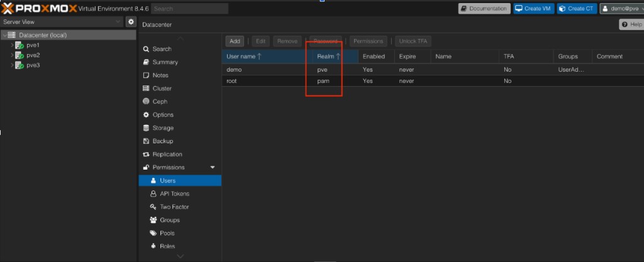
Task: Sort by User name column header
Action: [x=267, y=57]
